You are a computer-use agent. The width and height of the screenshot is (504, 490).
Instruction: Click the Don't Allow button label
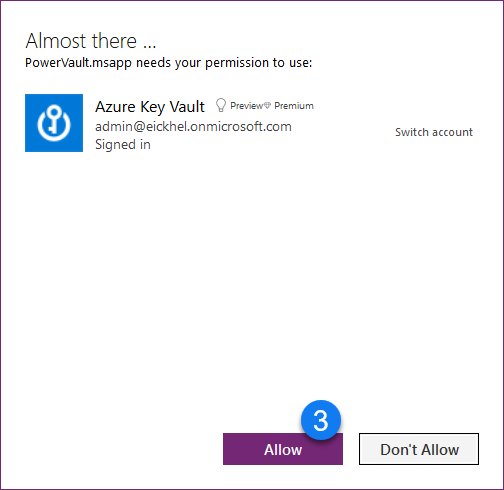coord(419,450)
